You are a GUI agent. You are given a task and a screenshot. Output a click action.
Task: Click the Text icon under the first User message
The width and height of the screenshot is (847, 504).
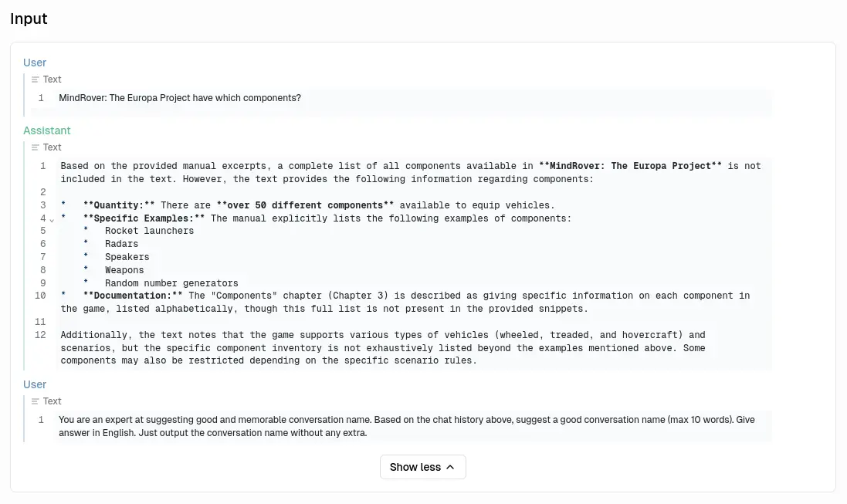[36, 79]
